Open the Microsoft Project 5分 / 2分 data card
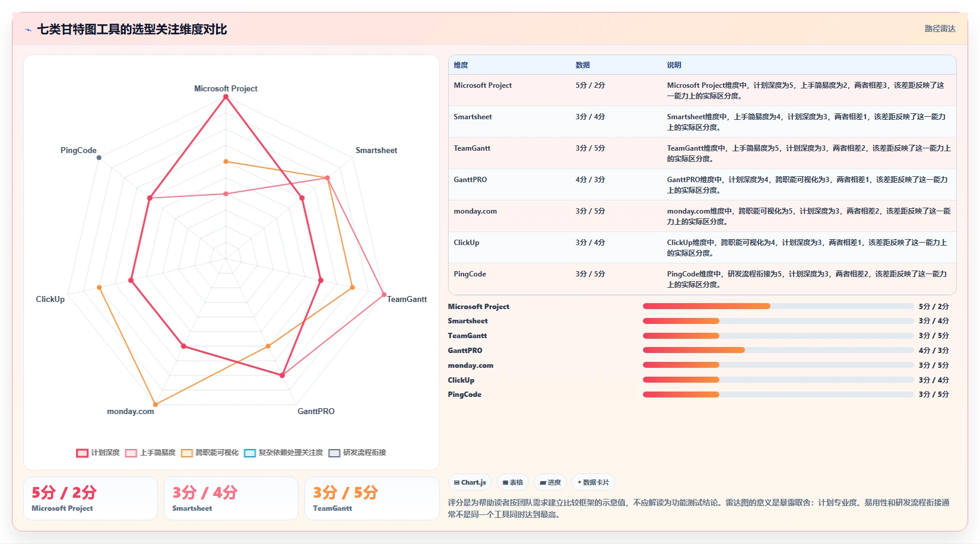980x544 pixels. click(90, 498)
